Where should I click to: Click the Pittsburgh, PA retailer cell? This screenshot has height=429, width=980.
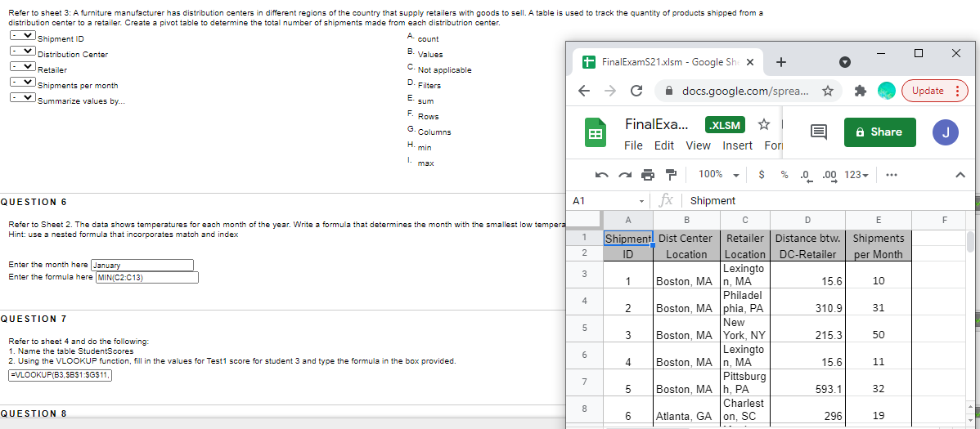[745, 382]
